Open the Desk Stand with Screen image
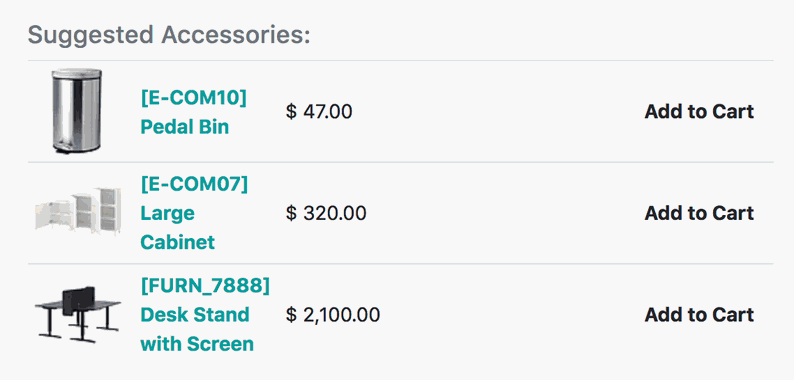The image size is (794, 380). coord(78,314)
